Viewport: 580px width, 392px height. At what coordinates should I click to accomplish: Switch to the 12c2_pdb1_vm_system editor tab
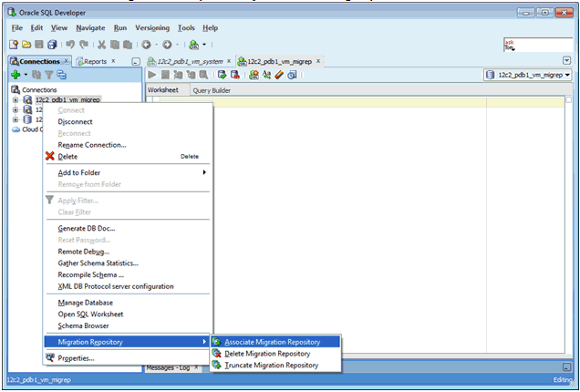click(190, 61)
